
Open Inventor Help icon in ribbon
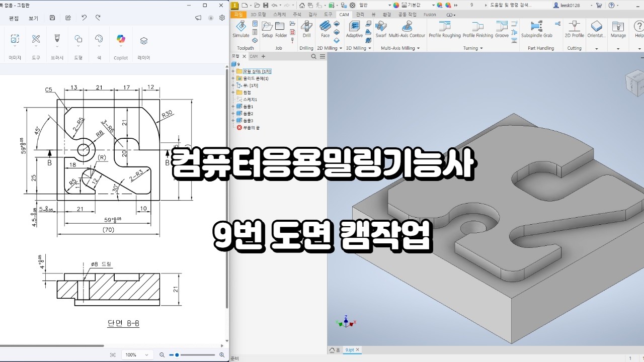click(x=638, y=29)
